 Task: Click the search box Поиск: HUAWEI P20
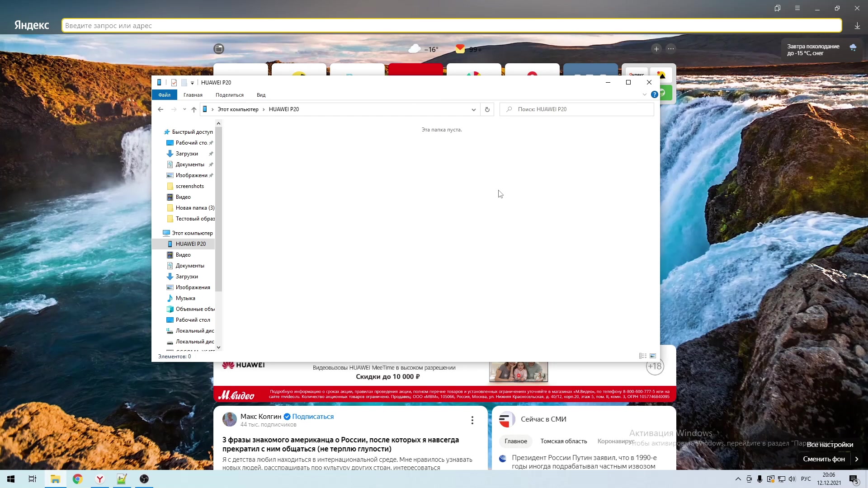point(577,109)
